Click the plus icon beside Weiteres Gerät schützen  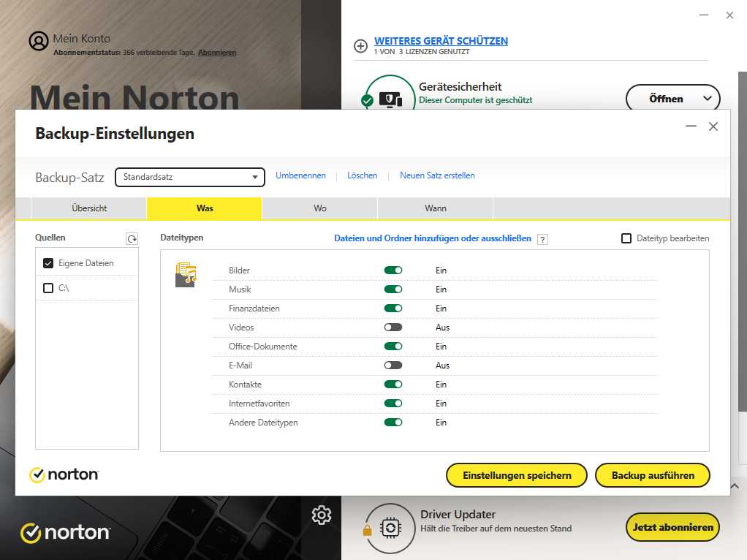click(x=360, y=45)
